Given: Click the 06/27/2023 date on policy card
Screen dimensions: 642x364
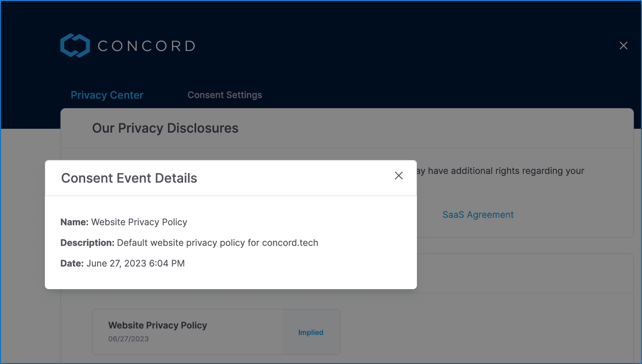Looking at the screenshot, I should tap(129, 339).
